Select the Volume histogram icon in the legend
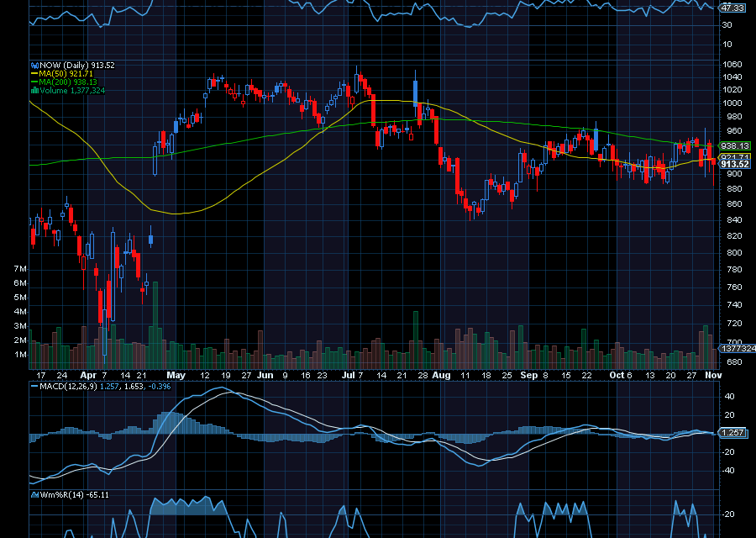Screen dimensions: 756x538 point(34,90)
